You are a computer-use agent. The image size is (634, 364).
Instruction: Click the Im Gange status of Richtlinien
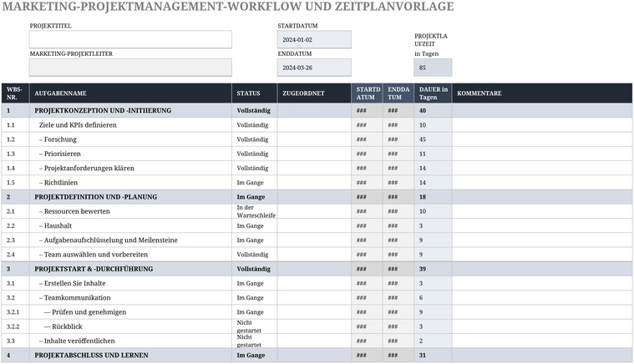pyautogui.click(x=254, y=183)
